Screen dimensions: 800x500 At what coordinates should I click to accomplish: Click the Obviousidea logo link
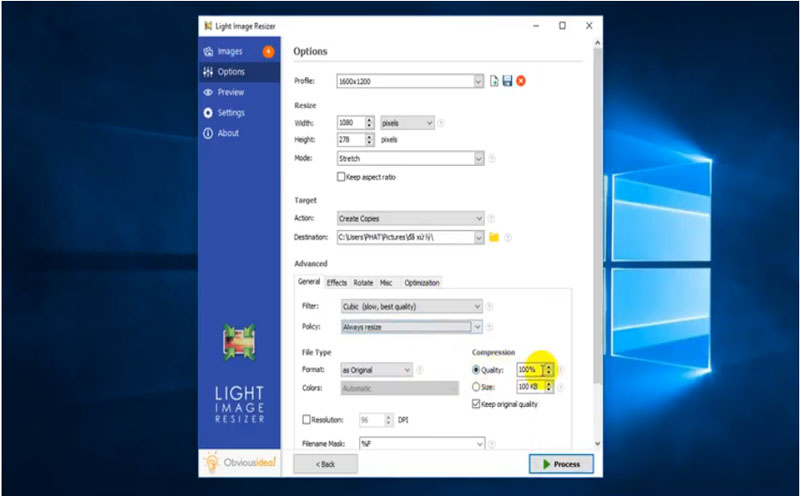(x=240, y=463)
